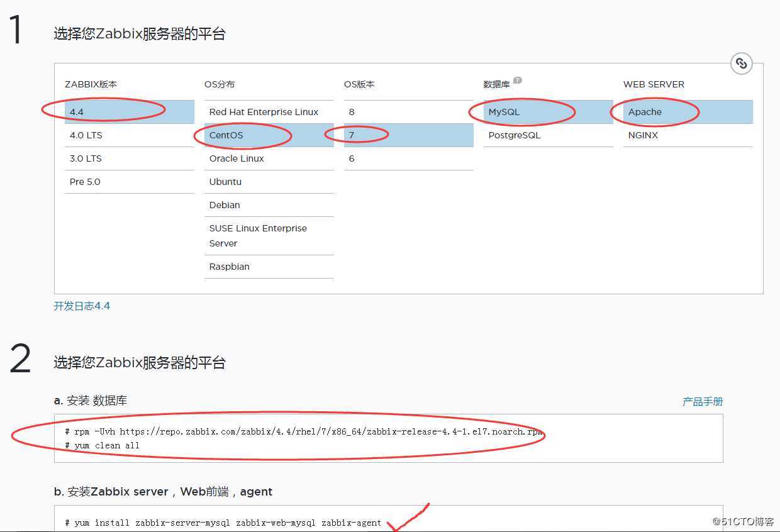Select SUSE Linux Enterprise Server option

pyautogui.click(x=269, y=236)
